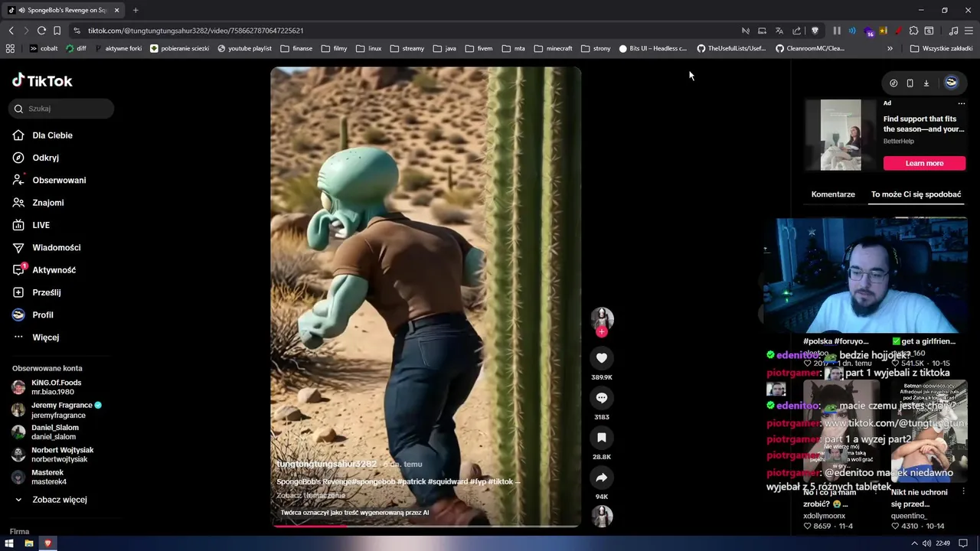980x551 pixels.
Task: Click the share page icon in address bar
Action: pyautogui.click(x=796, y=31)
